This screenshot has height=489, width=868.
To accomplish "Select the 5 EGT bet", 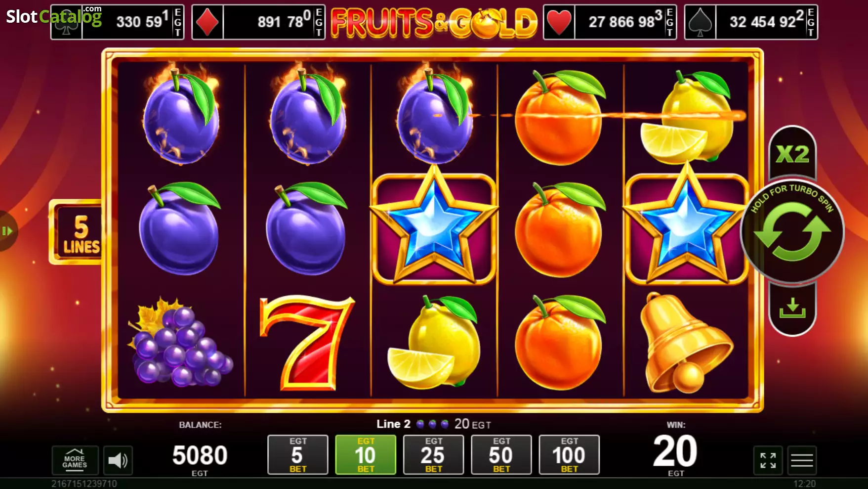I will pyautogui.click(x=298, y=454).
